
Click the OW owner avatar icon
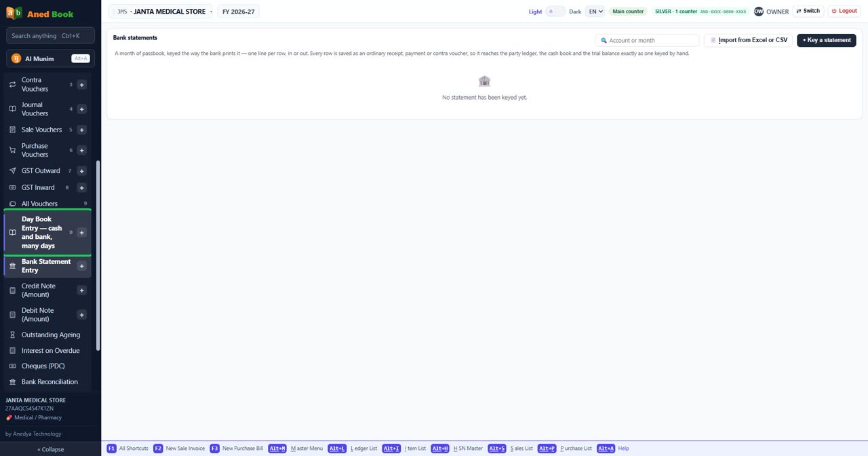[x=759, y=12]
